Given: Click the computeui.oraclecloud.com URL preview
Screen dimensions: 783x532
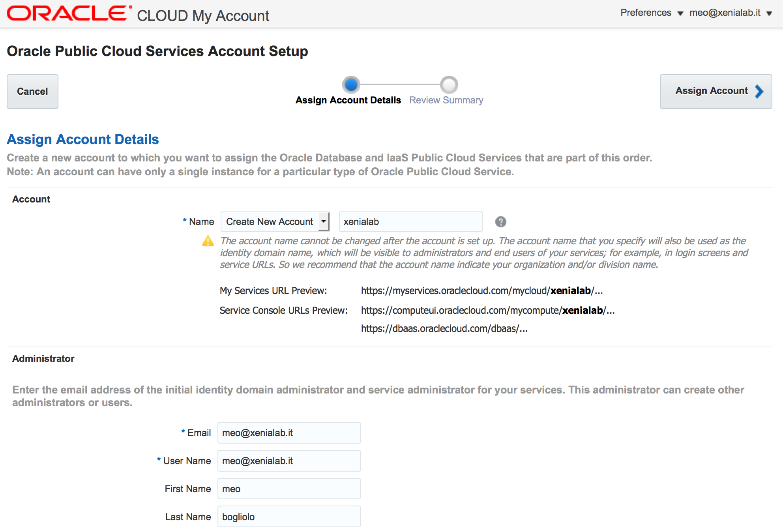Looking at the screenshot, I should point(488,311).
